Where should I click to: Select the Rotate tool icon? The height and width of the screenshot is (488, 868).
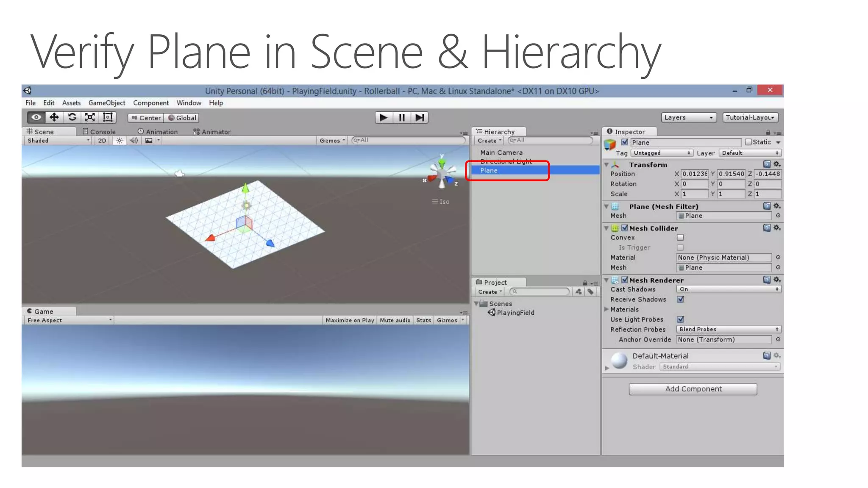pyautogui.click(x=72, y=117)
